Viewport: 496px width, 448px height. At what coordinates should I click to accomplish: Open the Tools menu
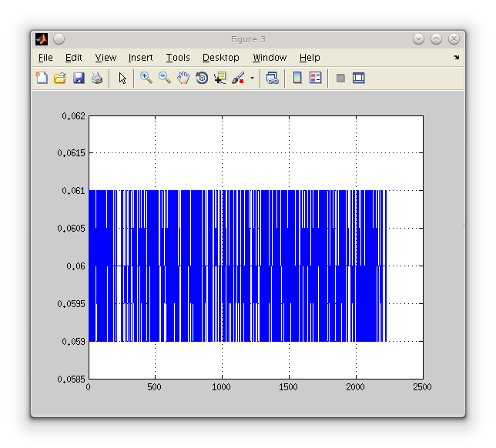[x=178, y=58]
